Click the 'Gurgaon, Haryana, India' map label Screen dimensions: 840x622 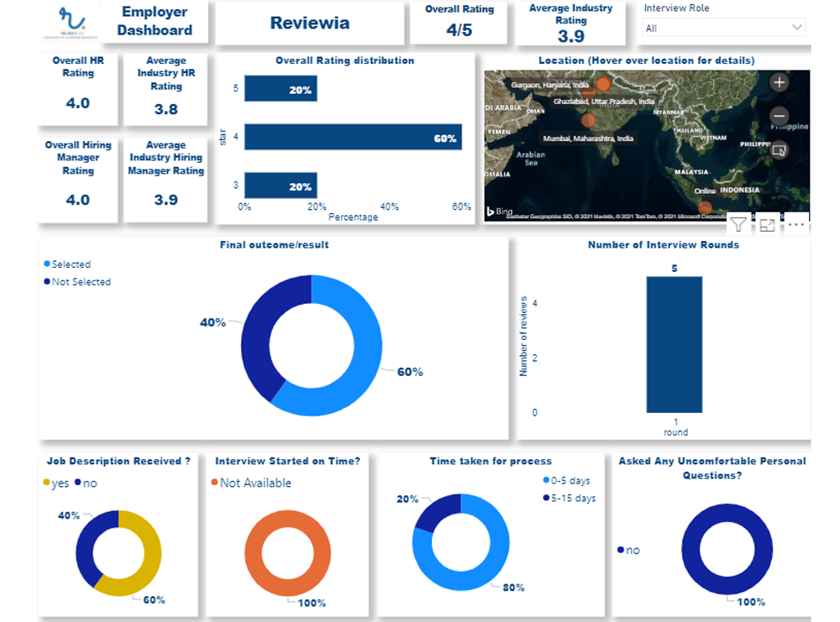coord(549,85)
